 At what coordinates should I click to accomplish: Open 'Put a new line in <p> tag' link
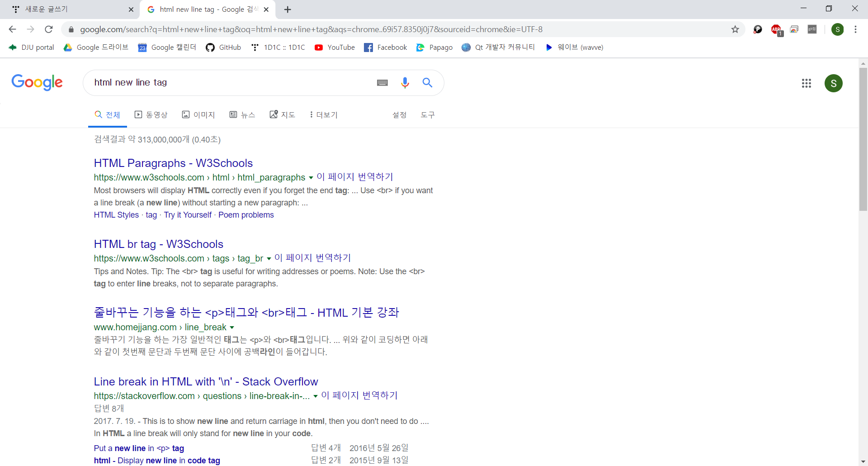coord(139,448)
